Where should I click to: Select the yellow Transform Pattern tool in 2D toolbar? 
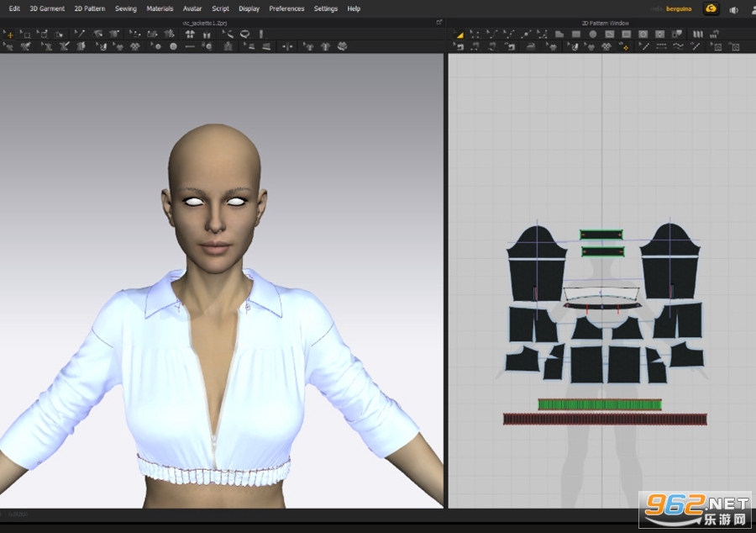(x=459, y=34)
